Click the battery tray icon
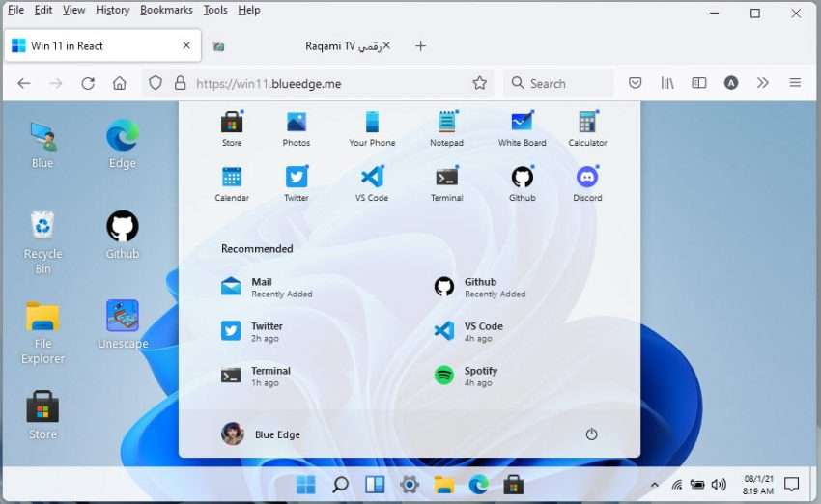The height and width of the screenshot is (504, 821). tap(697, 485)
